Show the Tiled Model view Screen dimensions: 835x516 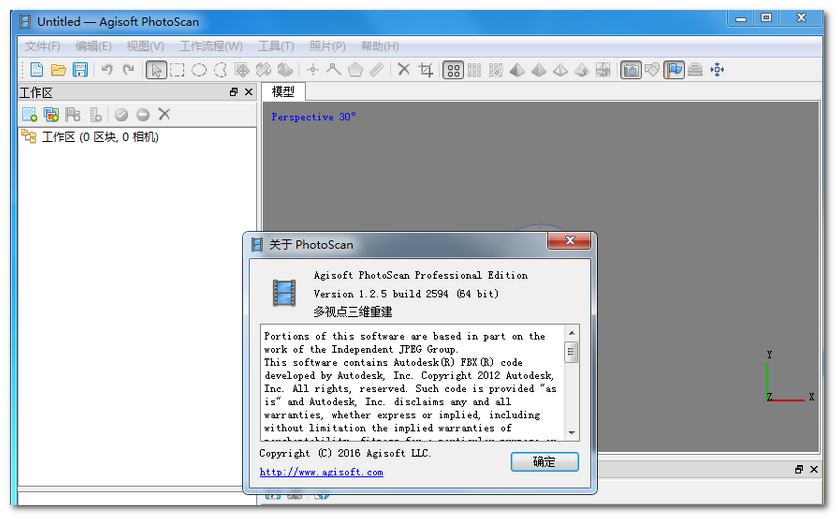(x=603, y=70)
